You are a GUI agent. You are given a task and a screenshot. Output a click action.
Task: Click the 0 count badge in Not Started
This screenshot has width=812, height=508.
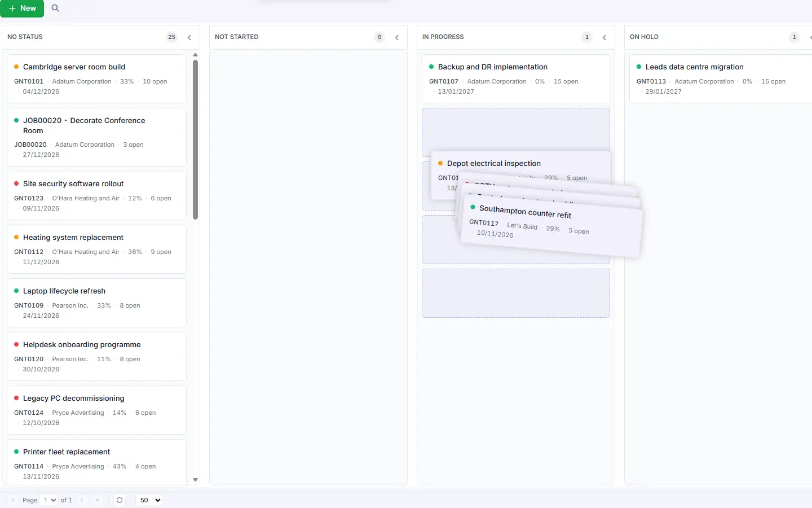coord(379,37)
